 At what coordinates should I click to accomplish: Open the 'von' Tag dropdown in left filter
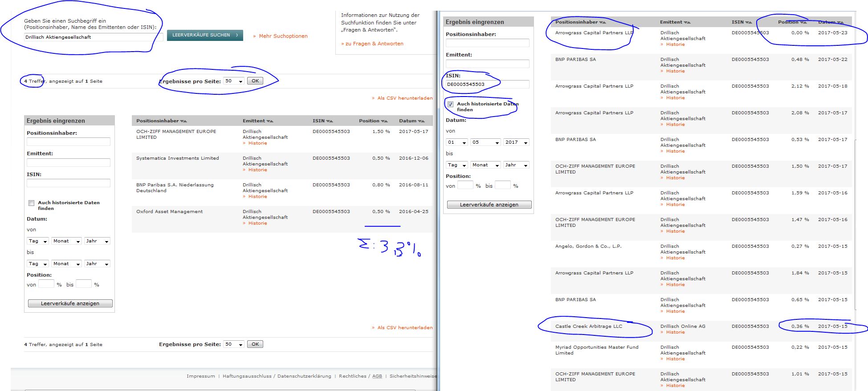coord(38,241)
